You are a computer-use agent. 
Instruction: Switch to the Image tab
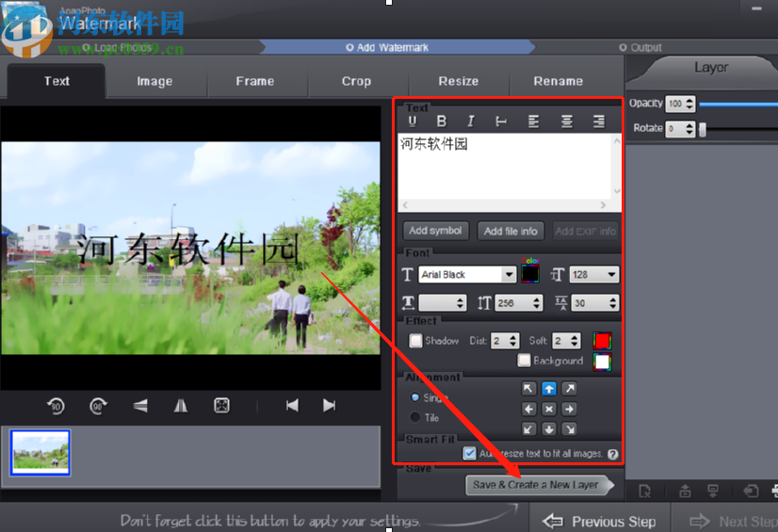(154, 81)
